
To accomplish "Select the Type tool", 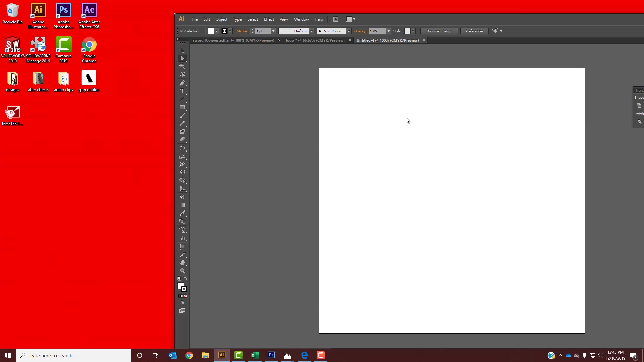I will coord(182,91).
